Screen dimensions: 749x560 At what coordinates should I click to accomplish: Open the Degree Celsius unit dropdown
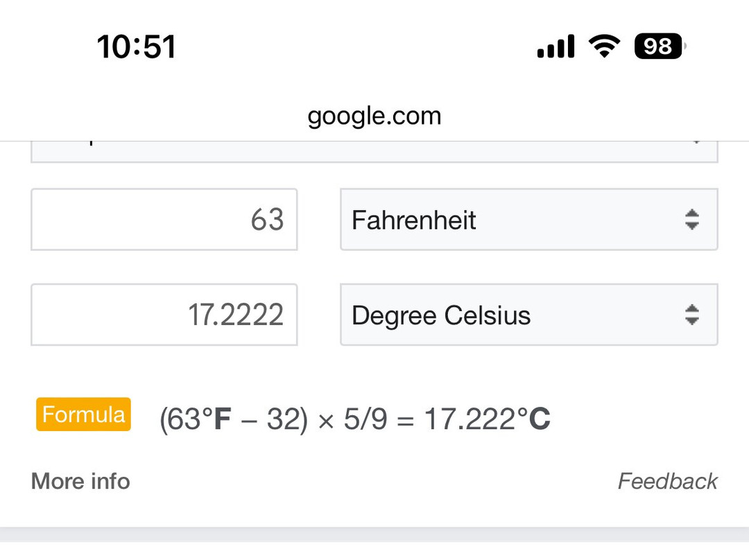tap(513, 315)
